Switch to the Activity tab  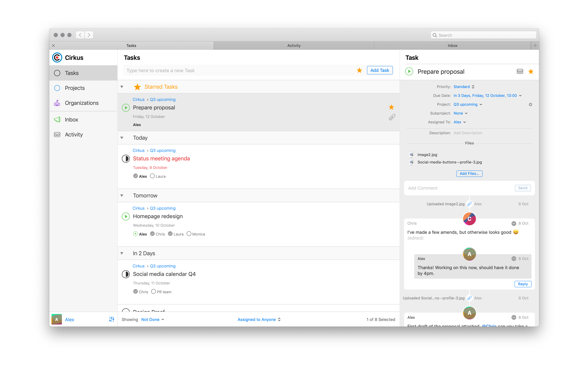coord(294,45)
